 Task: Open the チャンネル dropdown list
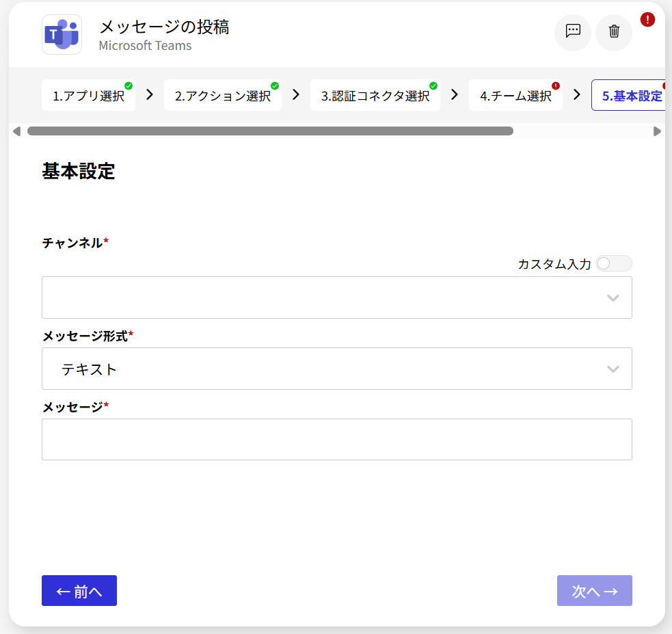pos(321,298)
